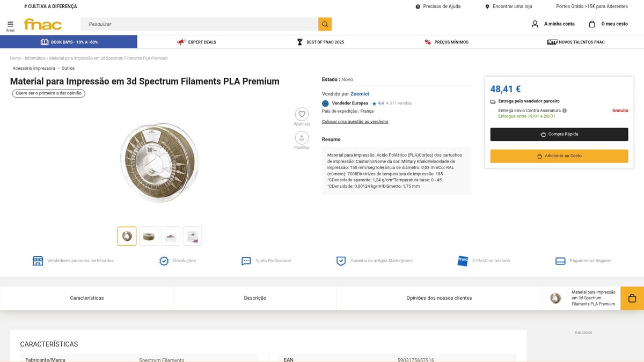
Task: Select the second filament spool thumbnail
Action: [149, 235]
